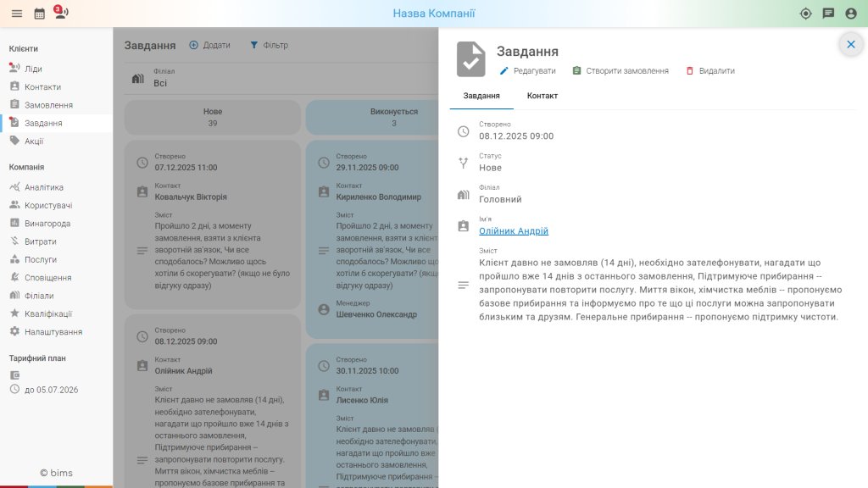Click Додати to add a task
The height and width of the screenshot is (488, 868).
point(209,45)
